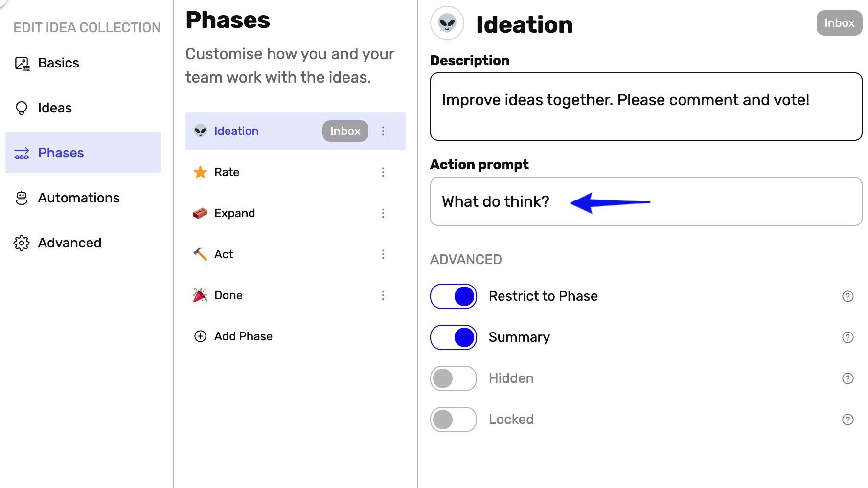Click the Add Phase button
This screenshot has height=488, width=868.
tap(233, 336)
